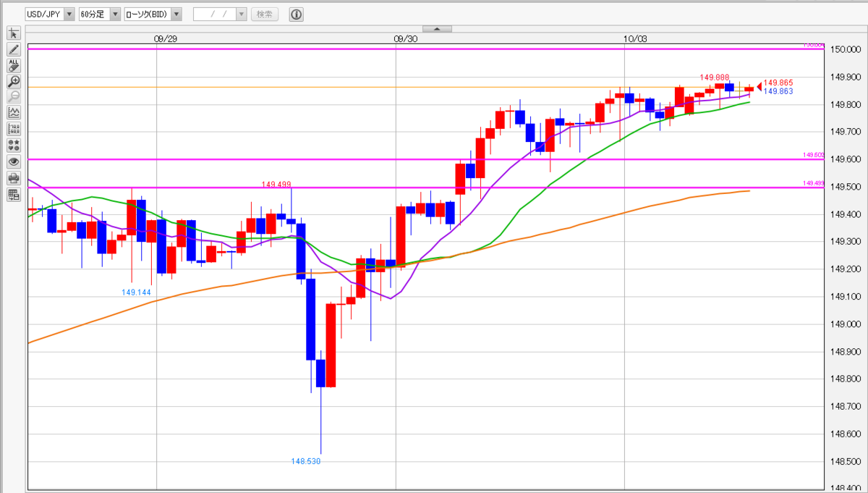Click the 149.144 low price label
868x493 pixels.
pyautogui.click(x=136, y=292)
